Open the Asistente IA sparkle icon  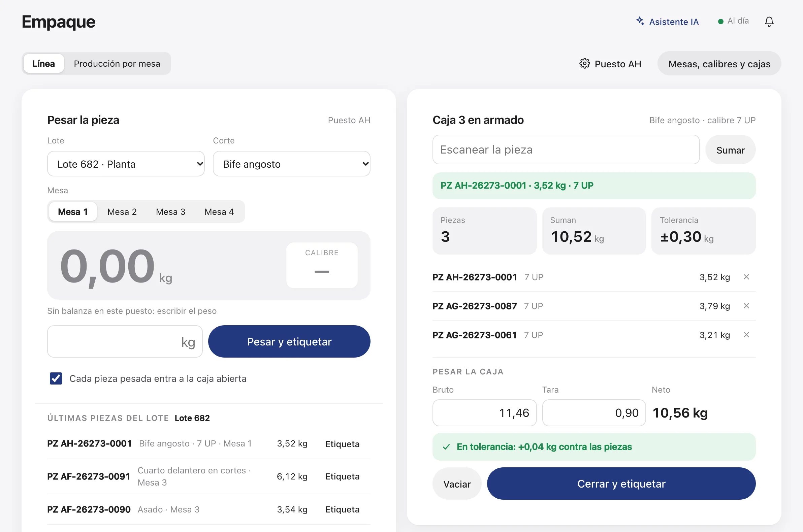[640, 21]
